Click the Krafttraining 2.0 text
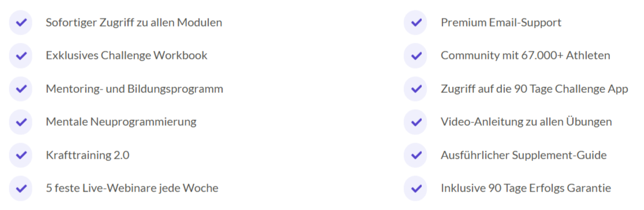The height and width of the screenshot is (210, 644). tap(88, 155)
